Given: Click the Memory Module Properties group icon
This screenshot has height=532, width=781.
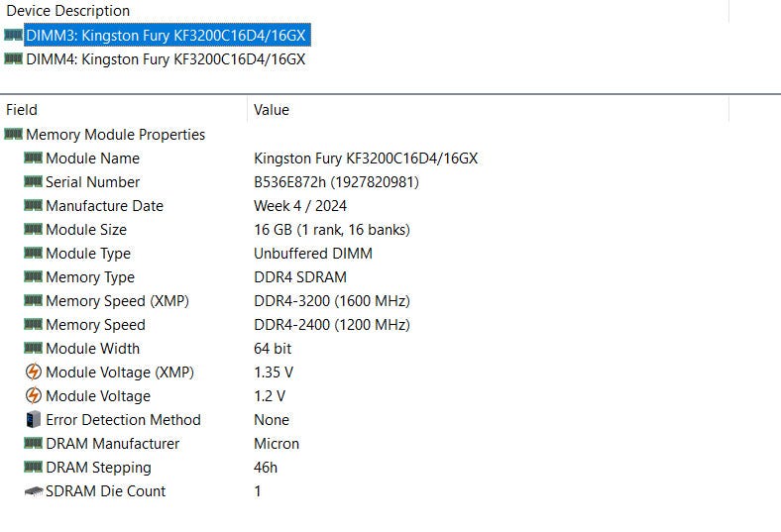Looking at the screenshot, I should tap(13, 134).
